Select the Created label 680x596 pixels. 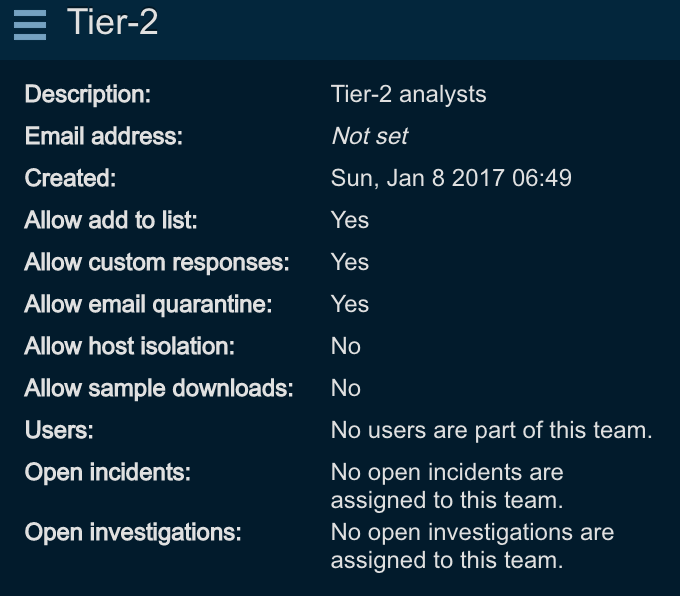[70, 179]
